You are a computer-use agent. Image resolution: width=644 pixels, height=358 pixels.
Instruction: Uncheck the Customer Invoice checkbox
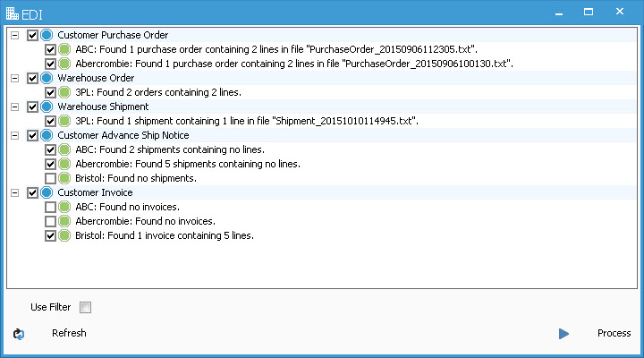pyautogui.click(x=32, y=192)
